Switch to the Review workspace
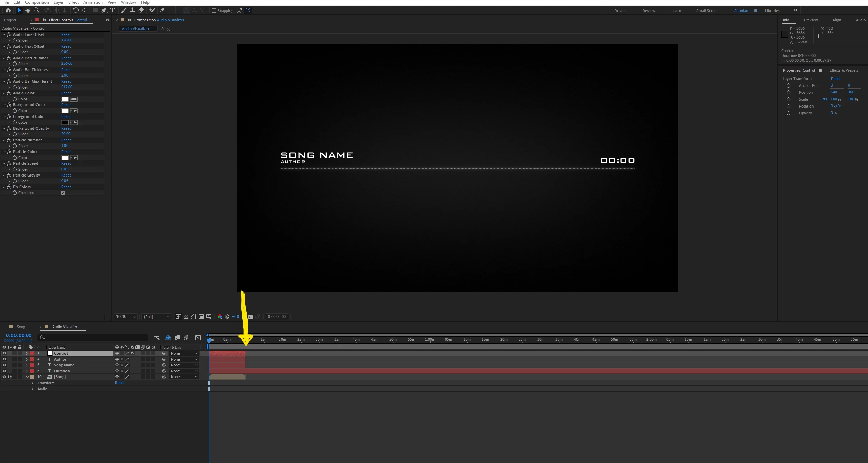Image resolution: width=868 pixels, height=463 pixels. [x=649, y=11]
